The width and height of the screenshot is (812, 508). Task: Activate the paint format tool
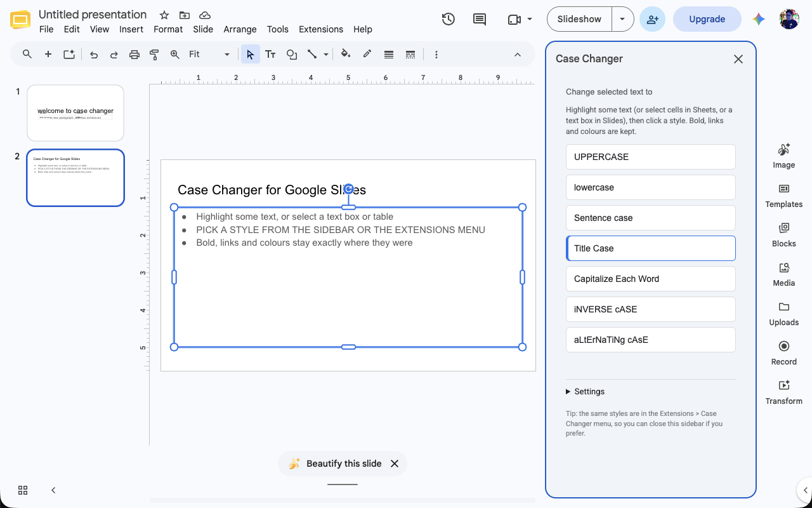[154, 55]
